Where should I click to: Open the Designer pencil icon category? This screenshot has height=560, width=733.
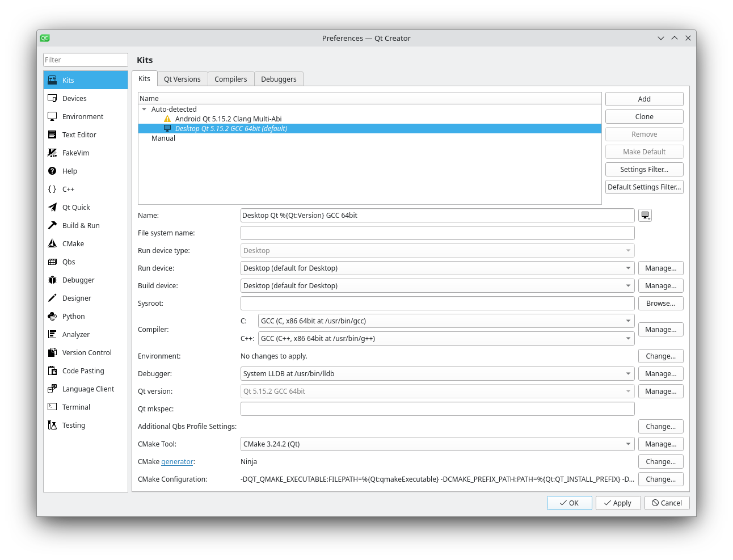point(52,298)
